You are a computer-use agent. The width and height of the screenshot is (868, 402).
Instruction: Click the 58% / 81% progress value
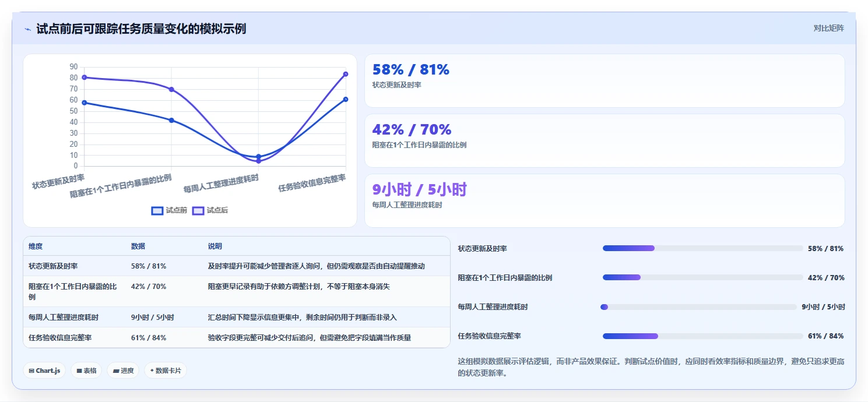click(x=825, y=249)
